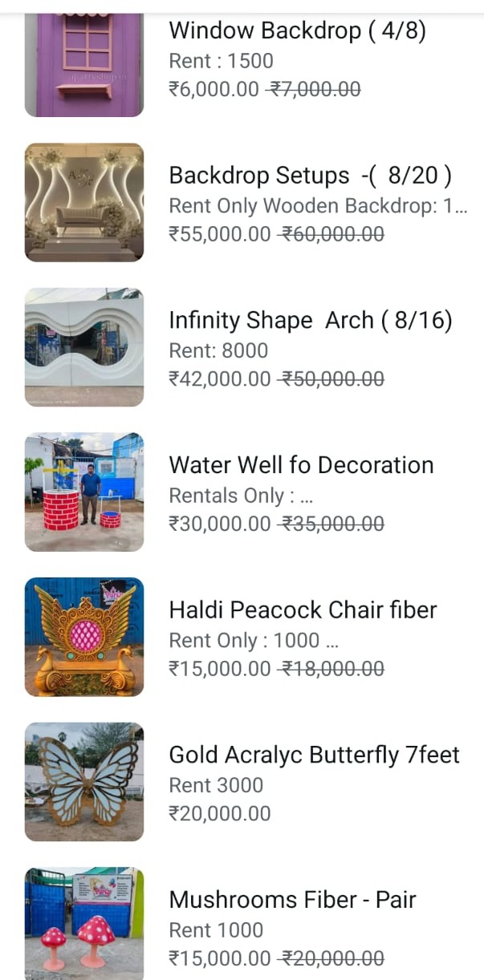
Task: Open the Window Backdrop product thumbnail
Action: (x=84, y=64)
